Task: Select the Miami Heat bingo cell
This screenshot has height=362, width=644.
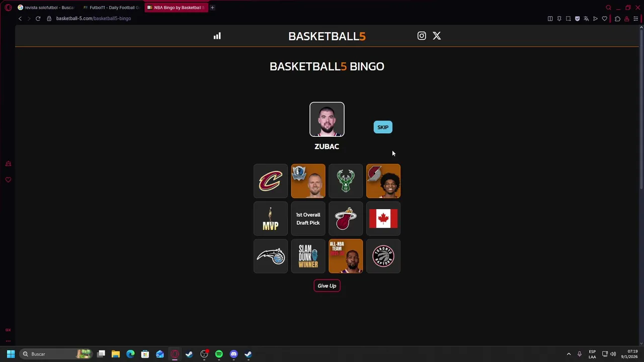Action: (346, 219)
